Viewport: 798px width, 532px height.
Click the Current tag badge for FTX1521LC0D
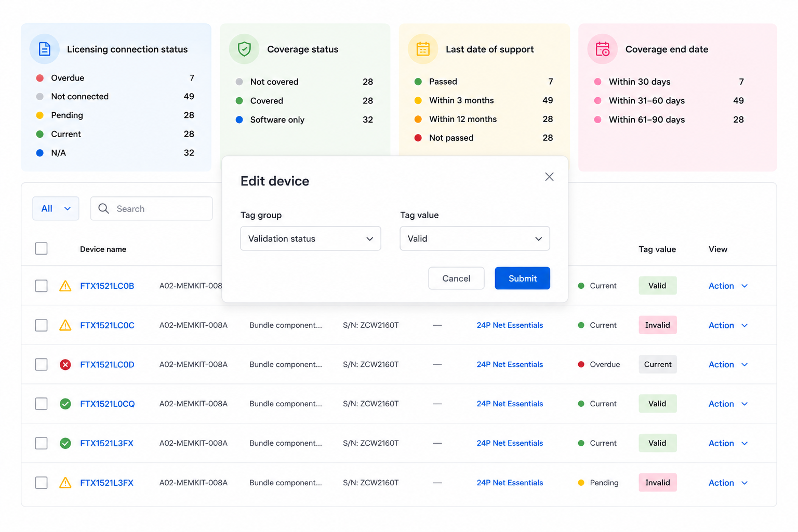pos(657,365)
